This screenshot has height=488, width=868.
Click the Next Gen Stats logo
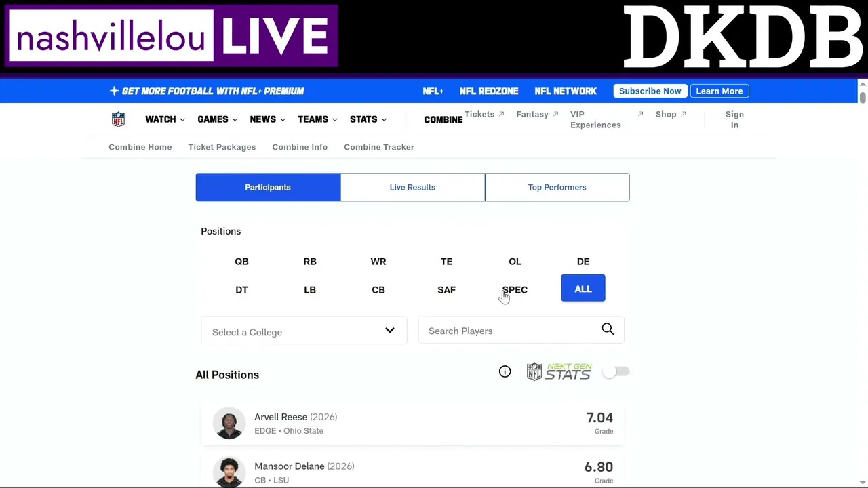click(559, 371)
